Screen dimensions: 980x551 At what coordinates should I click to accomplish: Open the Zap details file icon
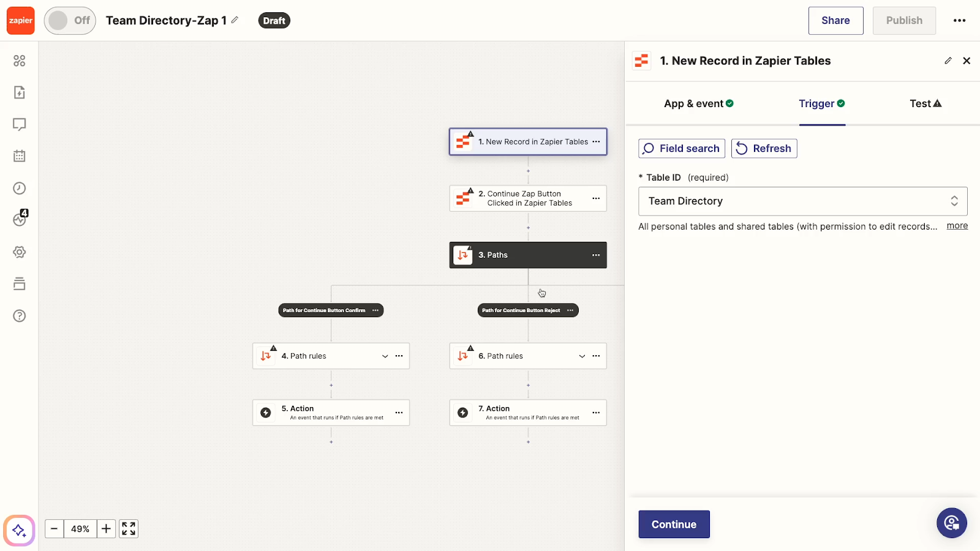click(x=20, y=92)
